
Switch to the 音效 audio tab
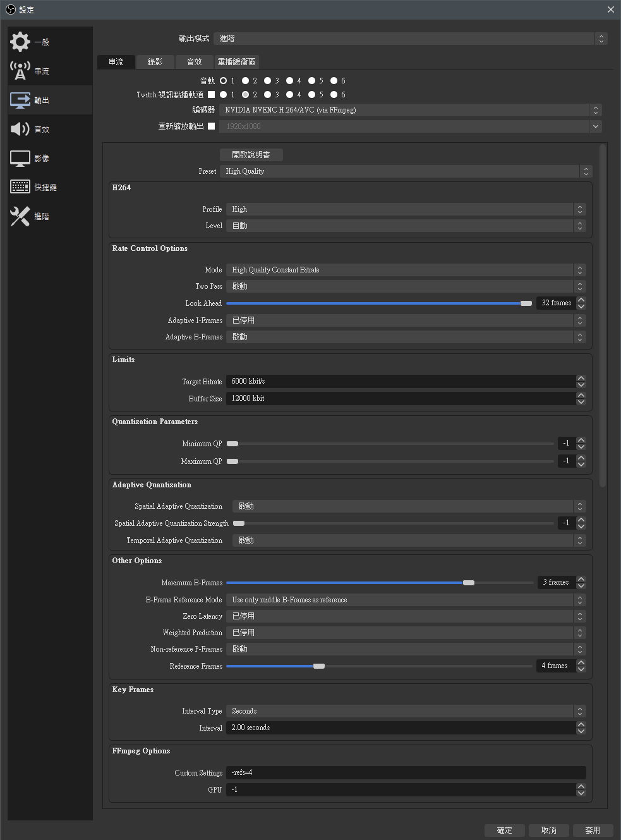pyautogui.click(x=195, y=62)
